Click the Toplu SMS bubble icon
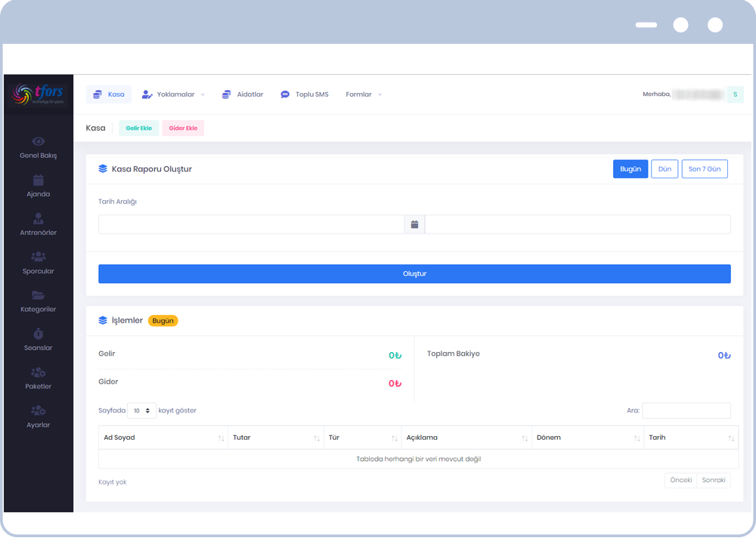The image size is (756, 538). point(285,94)
